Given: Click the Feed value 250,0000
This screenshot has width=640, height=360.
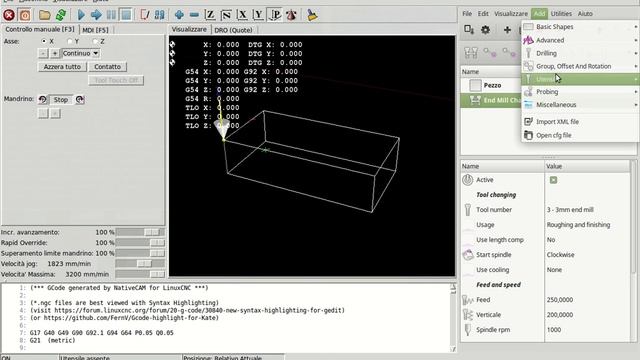Looking at the screenshot, I should tap(560, 300).
